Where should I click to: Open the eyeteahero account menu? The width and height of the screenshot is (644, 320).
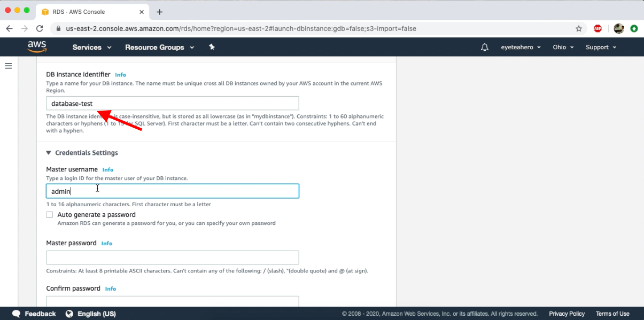(x=521, y=47)
